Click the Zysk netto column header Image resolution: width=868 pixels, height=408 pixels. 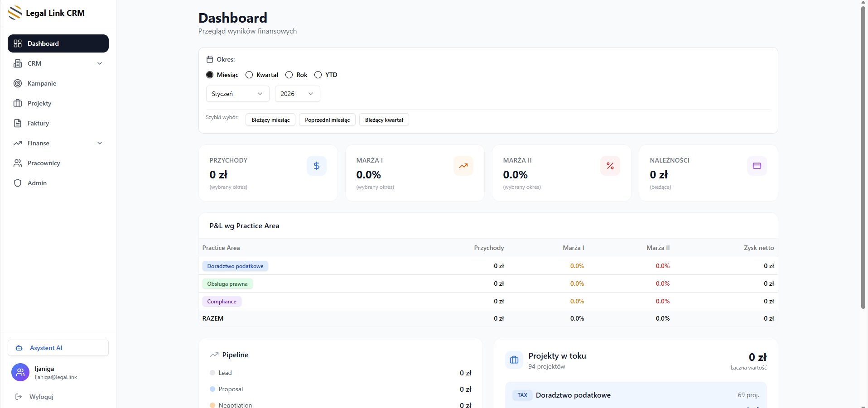tap(759, 248)
